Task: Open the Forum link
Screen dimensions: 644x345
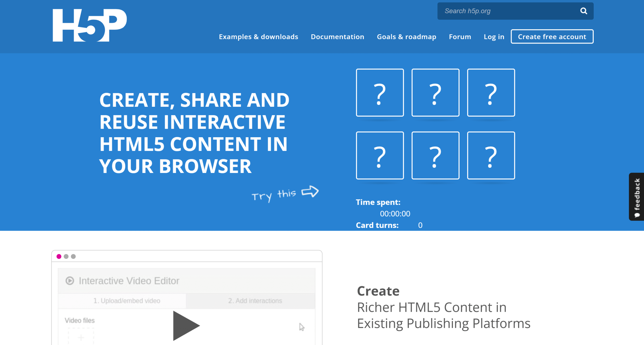Action: coord(460,37)
